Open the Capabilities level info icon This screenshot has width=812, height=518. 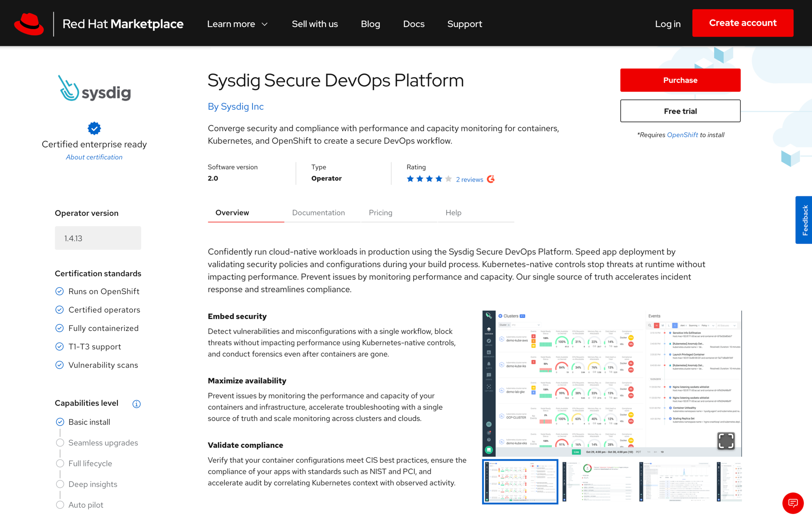pos(136,404)
